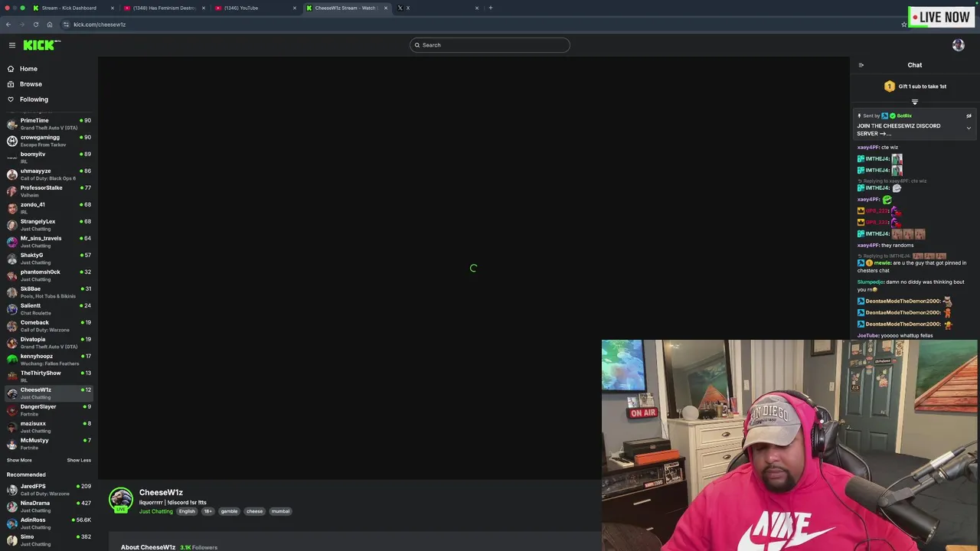Open the Just Chatting category link

(156, 511)
